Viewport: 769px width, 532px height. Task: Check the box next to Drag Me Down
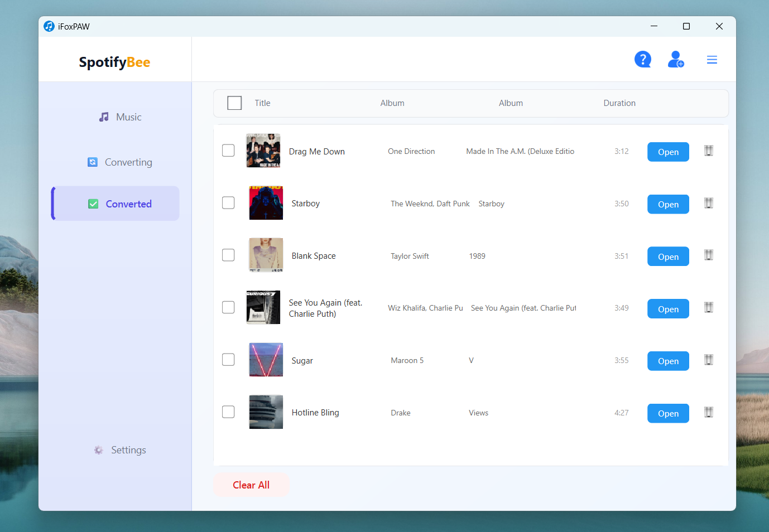pyautogui.click(x=228, y=150)
